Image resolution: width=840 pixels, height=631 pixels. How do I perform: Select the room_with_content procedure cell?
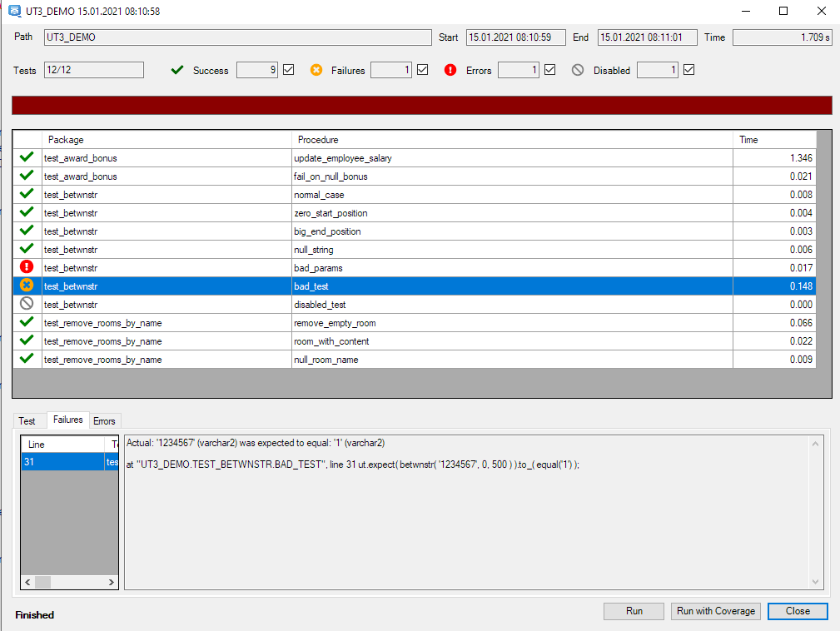(x=512, y=341)
